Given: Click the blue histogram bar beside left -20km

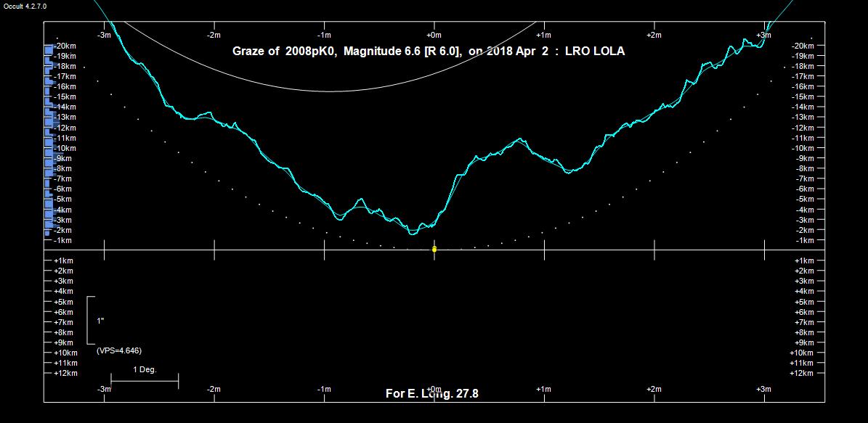Looking at the screenshot, I should pos(49,49).
